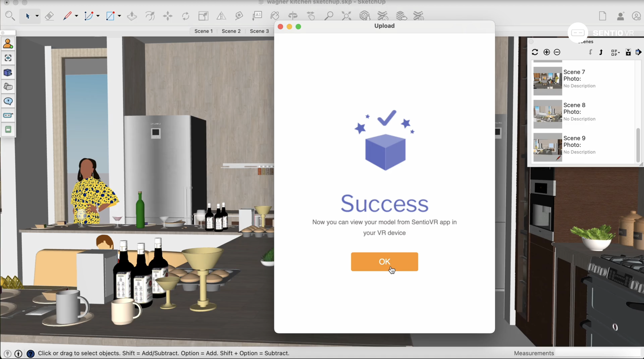The width and height of the screenshot is (644, 359).
Task: Open Select tool dropdown arrow
Action: coord(37,16)
